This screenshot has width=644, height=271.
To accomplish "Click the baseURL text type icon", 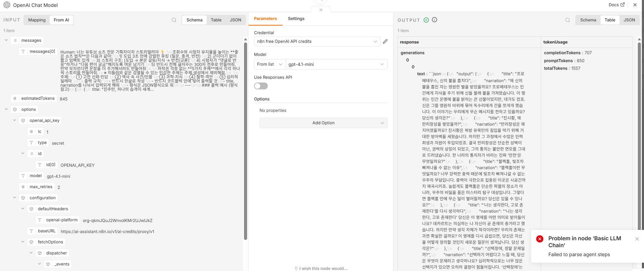I will [x=31, y=231].
